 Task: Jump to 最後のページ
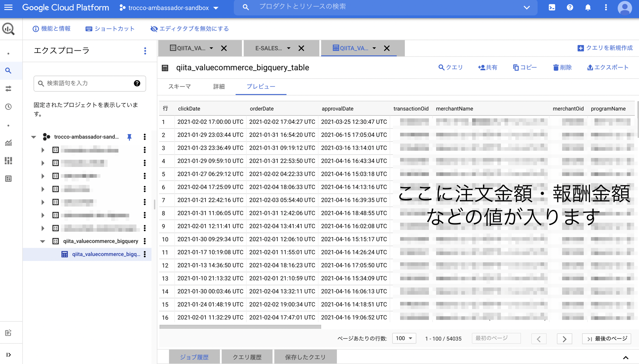coord(607,339)
